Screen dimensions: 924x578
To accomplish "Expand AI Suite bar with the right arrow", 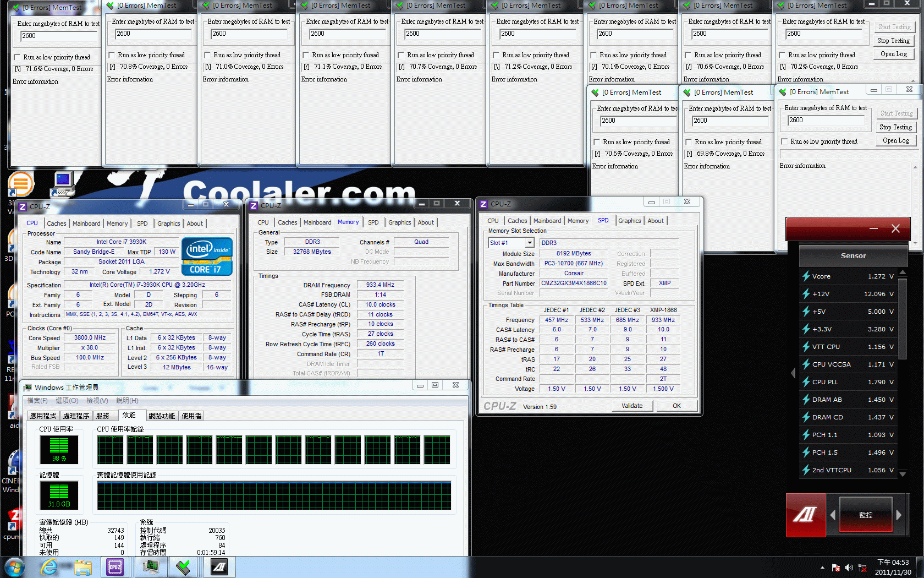I will pyautogui.click(x=899, y=515).
